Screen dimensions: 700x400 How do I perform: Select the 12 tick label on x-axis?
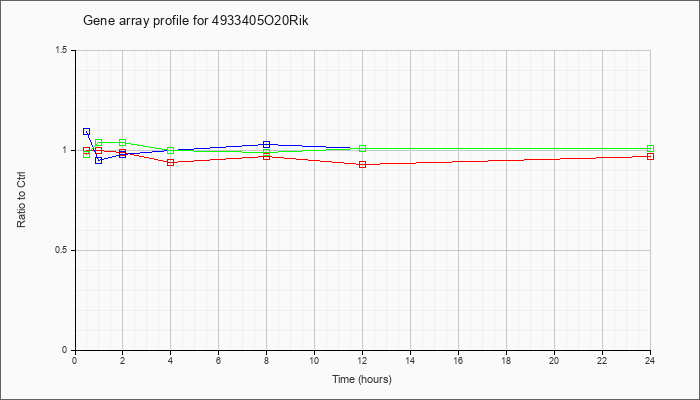tap(362, 361)
